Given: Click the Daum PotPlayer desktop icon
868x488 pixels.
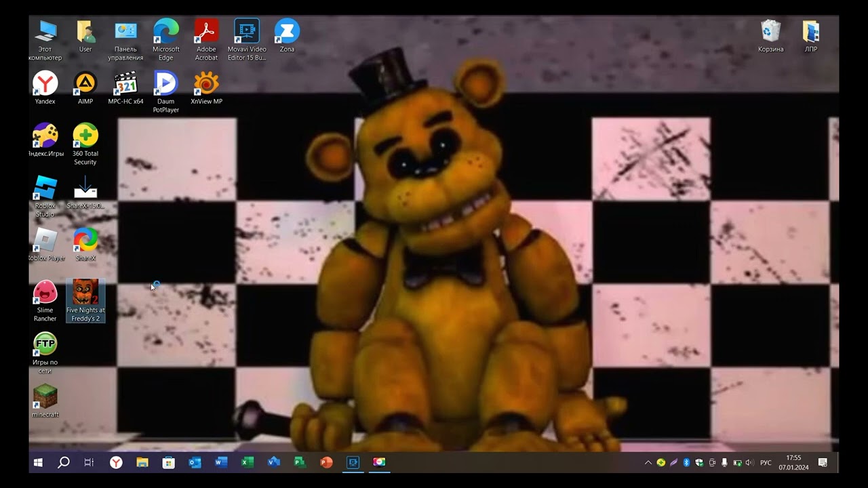Looking at the screenshot, I should pyautogui.click(x=166, y=92).
